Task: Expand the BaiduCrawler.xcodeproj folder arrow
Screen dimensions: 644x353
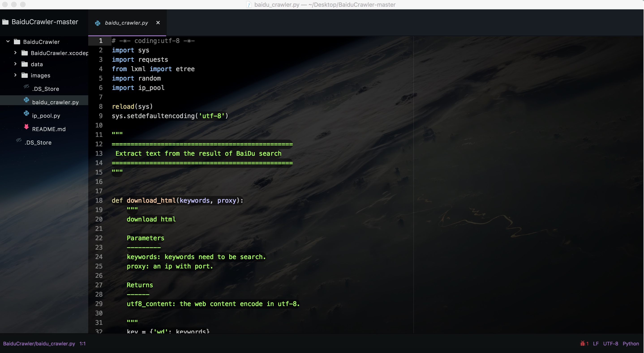Action: [x=15, y=53]
